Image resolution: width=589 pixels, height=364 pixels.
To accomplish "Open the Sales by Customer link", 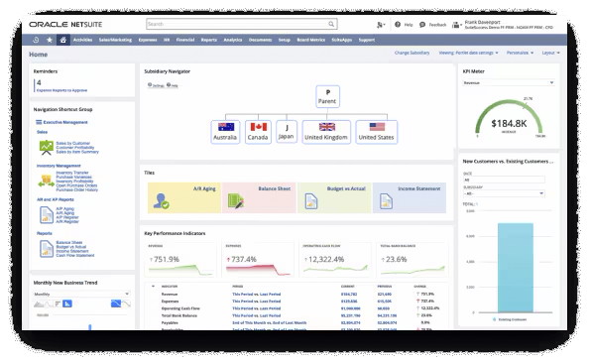I will coord(72,143).
